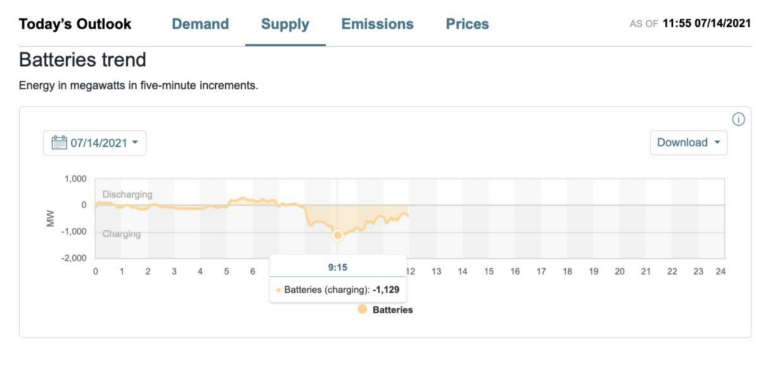Click hour 3 on the x-axis
771x375 pixels.
pos(174,271)
